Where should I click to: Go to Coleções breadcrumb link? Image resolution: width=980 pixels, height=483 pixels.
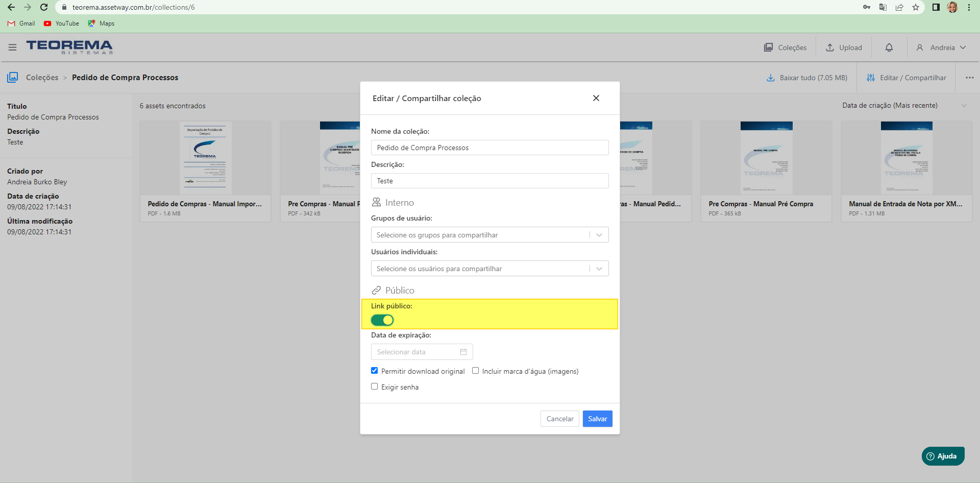pyautogui.click(x=42, y=78)
